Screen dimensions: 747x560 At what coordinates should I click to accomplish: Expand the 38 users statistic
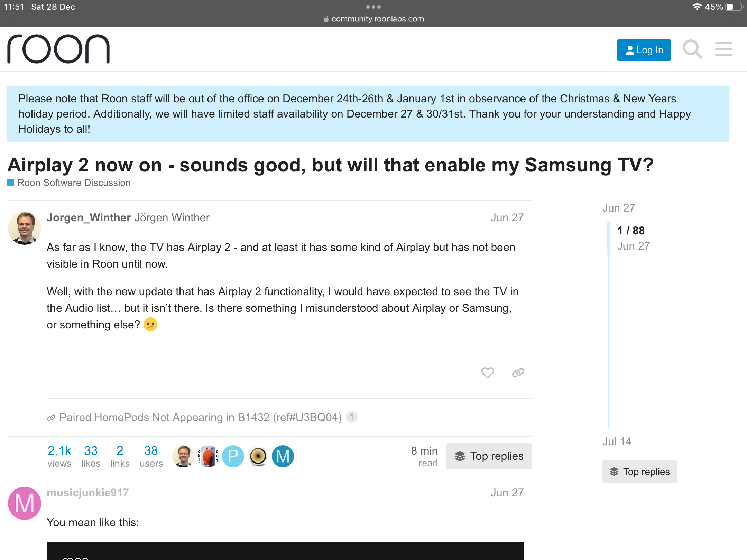click(151, 456)
